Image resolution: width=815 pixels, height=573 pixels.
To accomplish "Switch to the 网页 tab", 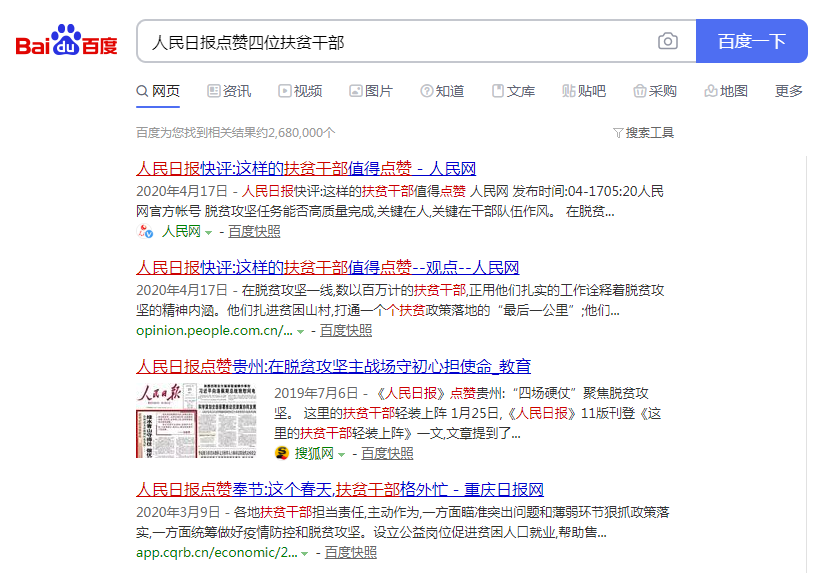I will coord(158,92).
